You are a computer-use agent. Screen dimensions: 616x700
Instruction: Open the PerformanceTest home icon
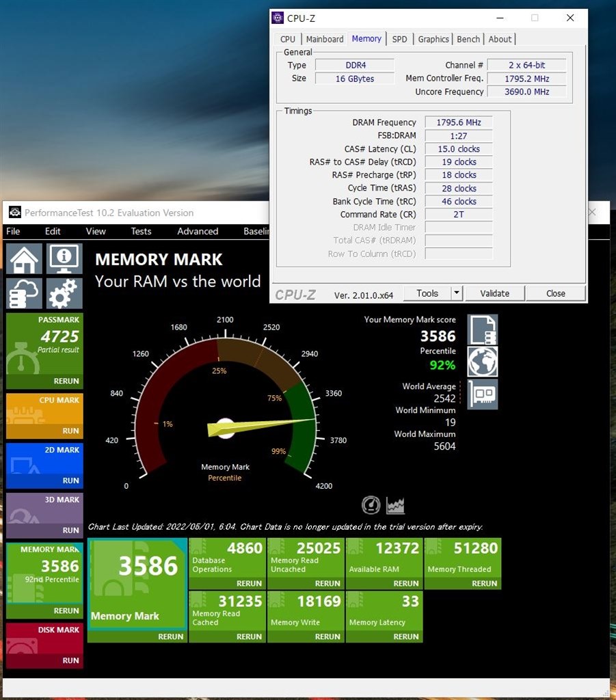pyautogui.click(x=24, y=258)
